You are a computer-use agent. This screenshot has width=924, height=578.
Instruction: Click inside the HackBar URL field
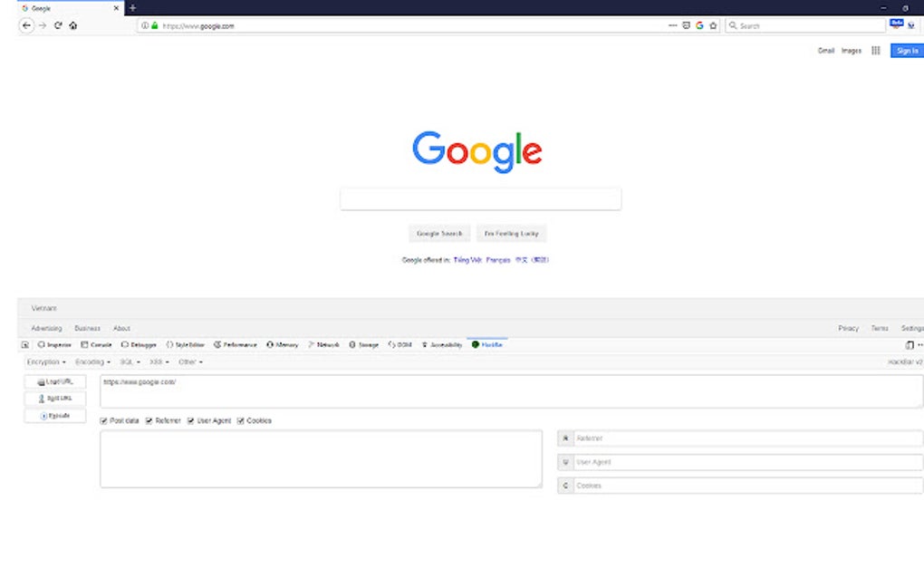point(362,383)
